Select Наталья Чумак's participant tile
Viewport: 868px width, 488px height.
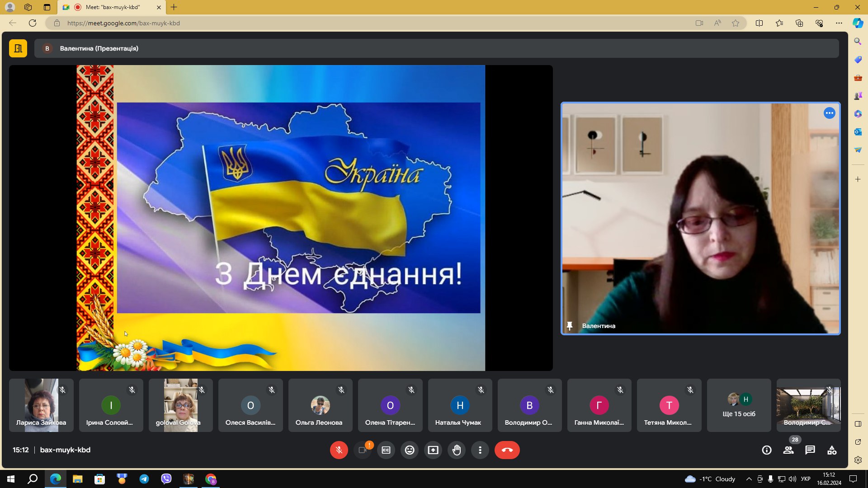[x=460, y=405]
